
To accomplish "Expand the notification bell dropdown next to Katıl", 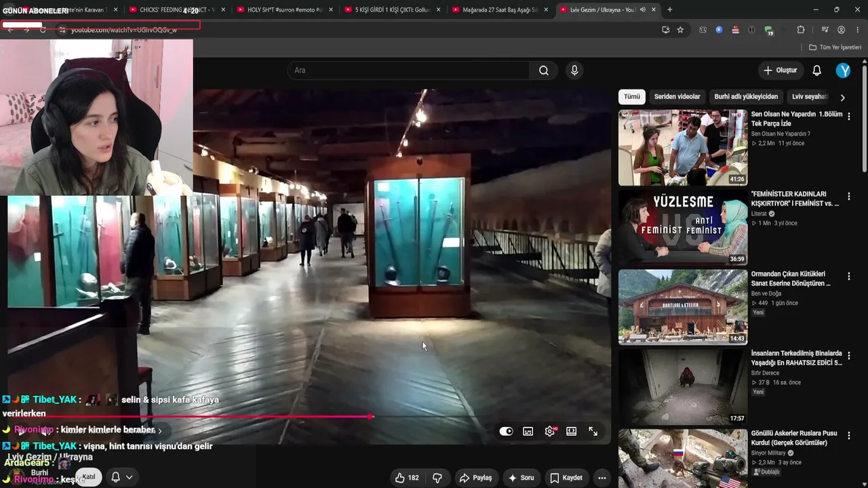I will pos(129,477).
